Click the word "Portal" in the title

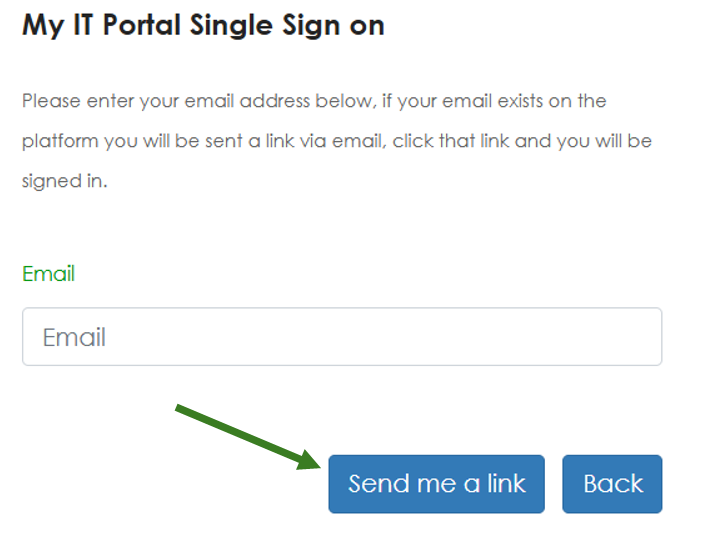coord(142,24)
